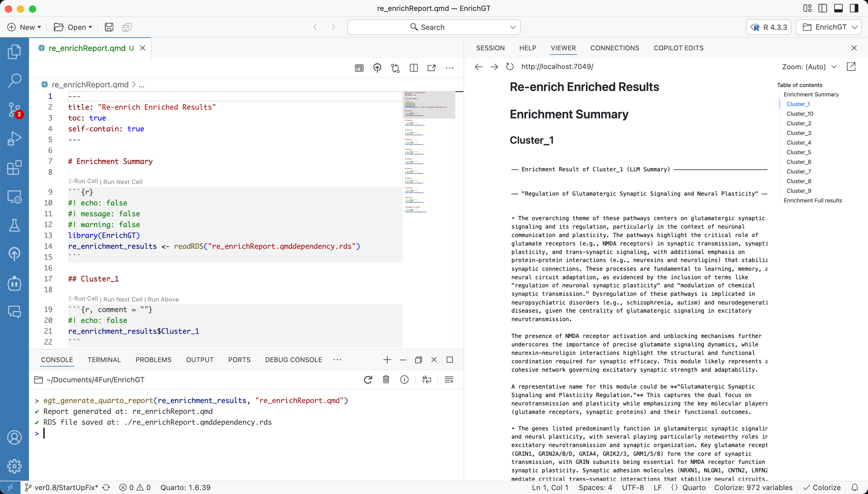The image size is (868, 494).
Task: Jump to Cluster_5 in table of contents
Action: (798, 152)
